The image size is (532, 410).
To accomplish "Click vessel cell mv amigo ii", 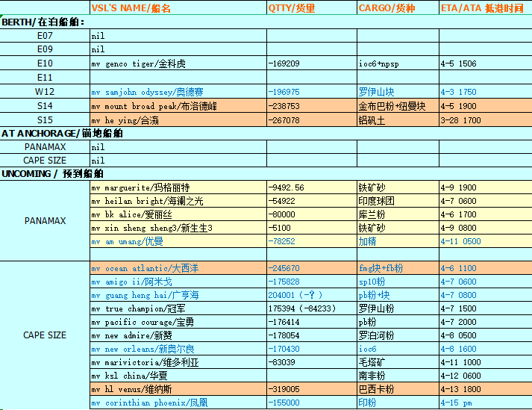I will point(178,282).
